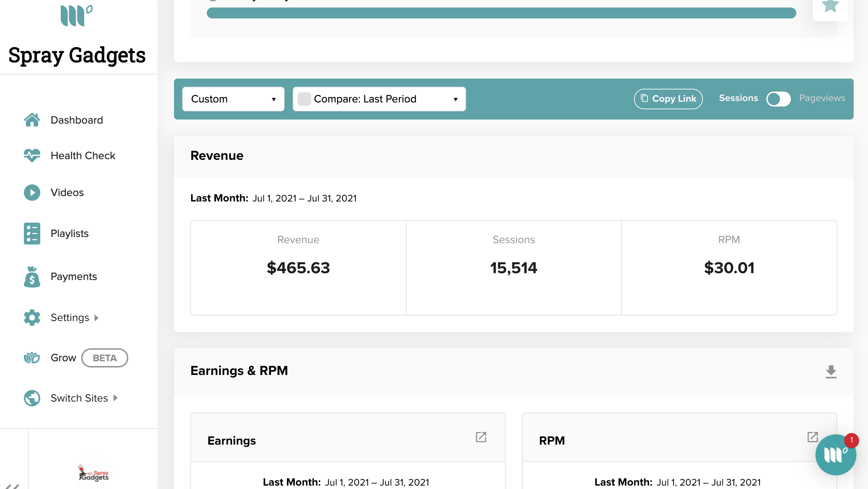Viewport: 868px width, 489px height.
Task: Click the Mediavine logo at top of sidebar
Action: point(76,15)
